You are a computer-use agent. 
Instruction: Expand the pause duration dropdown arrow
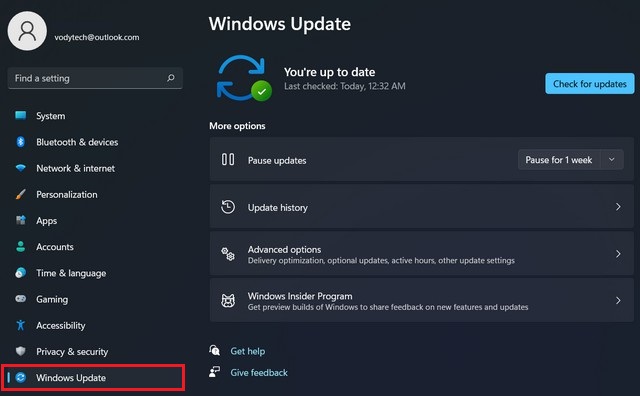click(611, 160)
